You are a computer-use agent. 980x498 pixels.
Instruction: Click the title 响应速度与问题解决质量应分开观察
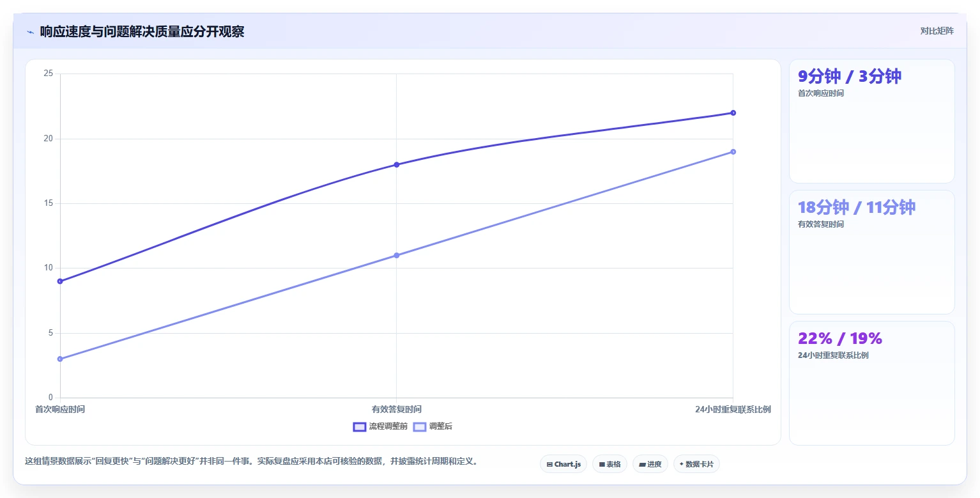(142, 31)
